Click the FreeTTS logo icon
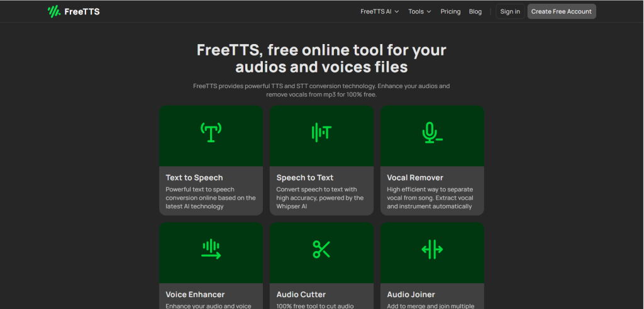The width and height of the screenshot is (644, 309). click(54, 11)
